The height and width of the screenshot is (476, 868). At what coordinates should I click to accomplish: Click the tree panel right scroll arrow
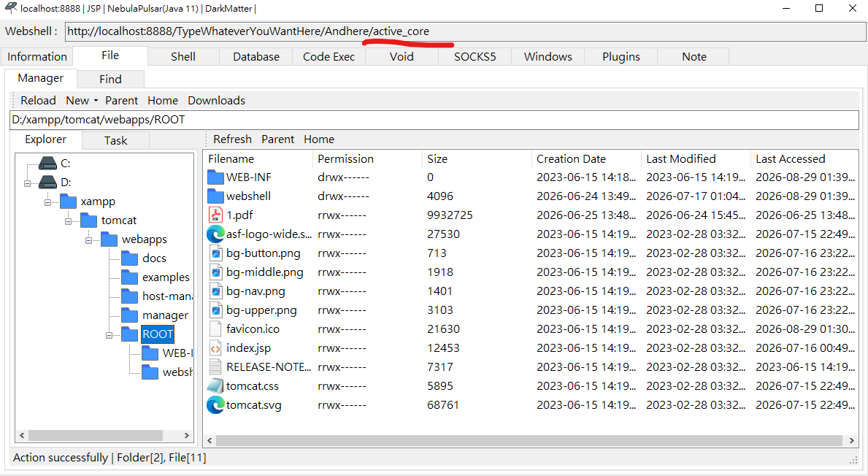pos(187,436)
